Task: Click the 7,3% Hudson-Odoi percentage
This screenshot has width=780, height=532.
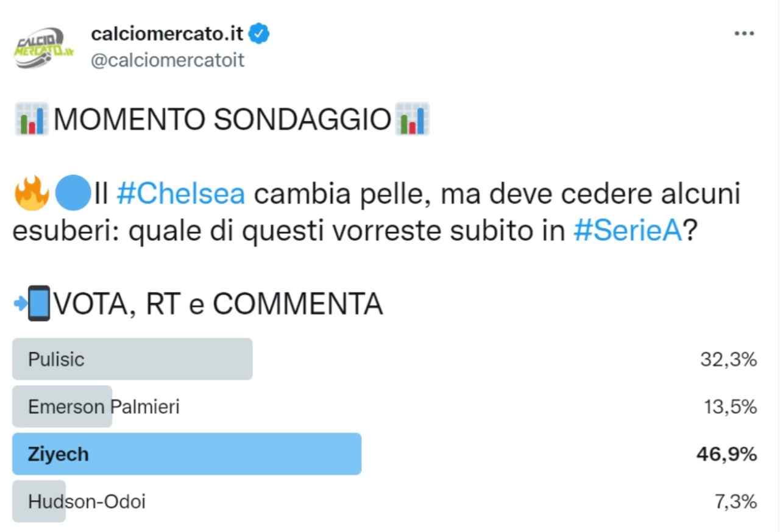Action: pos(736,502)
